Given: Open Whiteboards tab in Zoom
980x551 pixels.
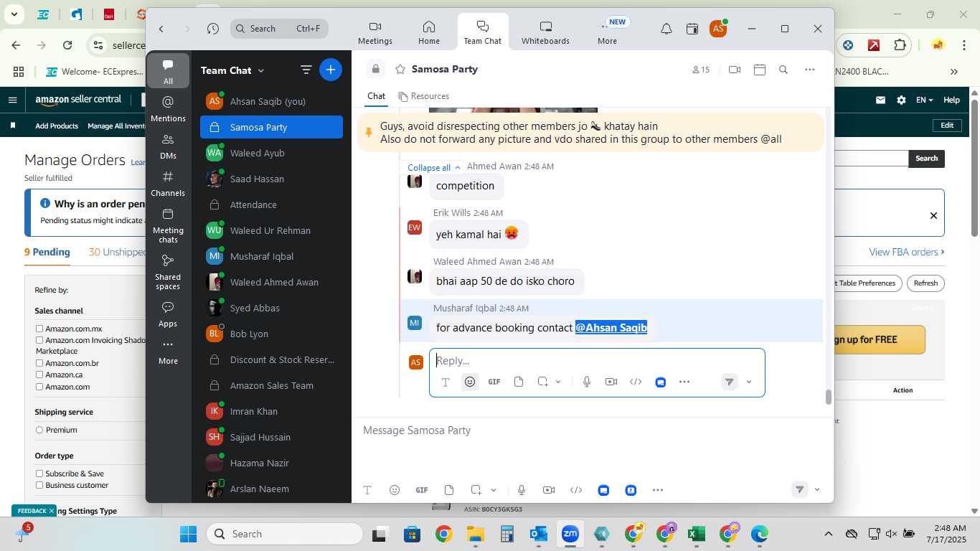Looking at the screenshot, I should pos(545,32).
